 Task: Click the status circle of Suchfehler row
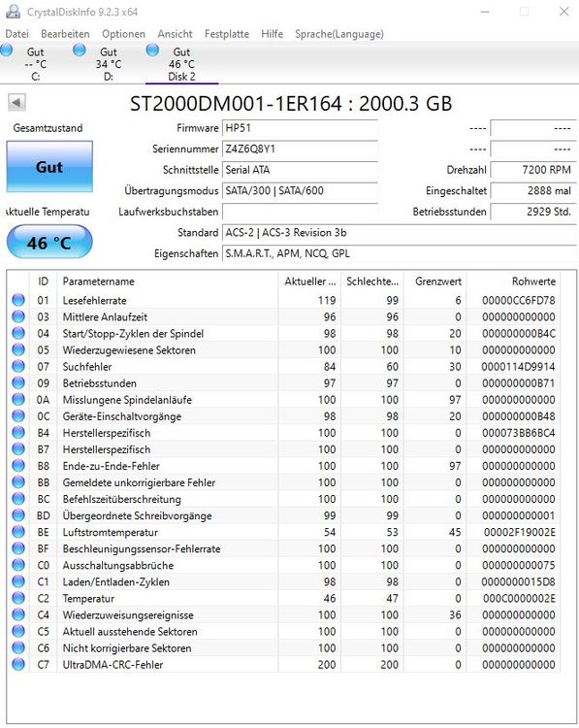pyautogui.click(x=18, y=366)
